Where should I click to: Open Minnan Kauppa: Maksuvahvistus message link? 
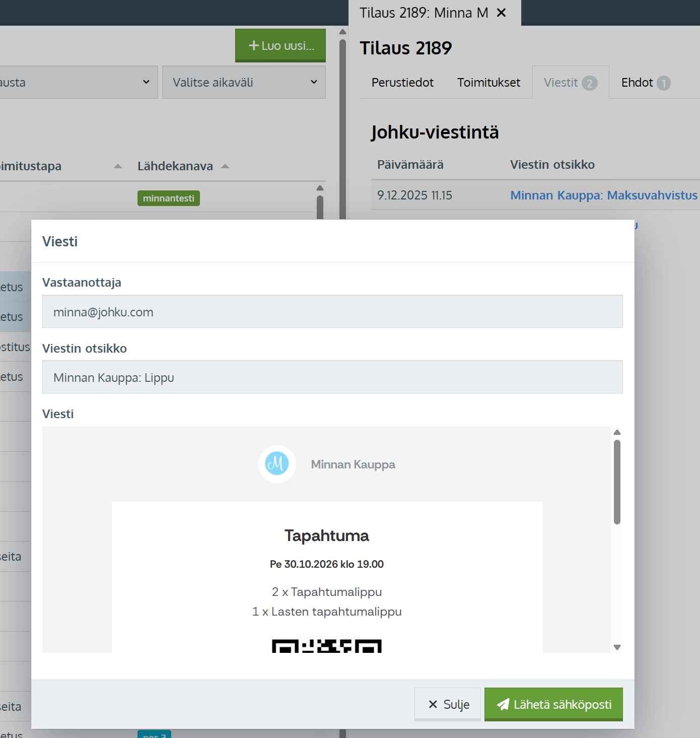[x=603, y=195]
